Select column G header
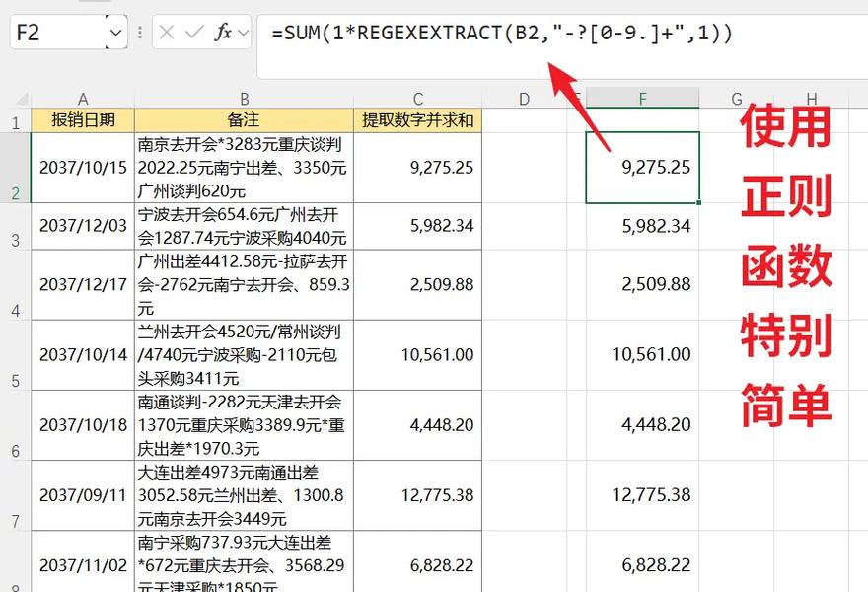This screenshot has height=592, width=868. 737,99
